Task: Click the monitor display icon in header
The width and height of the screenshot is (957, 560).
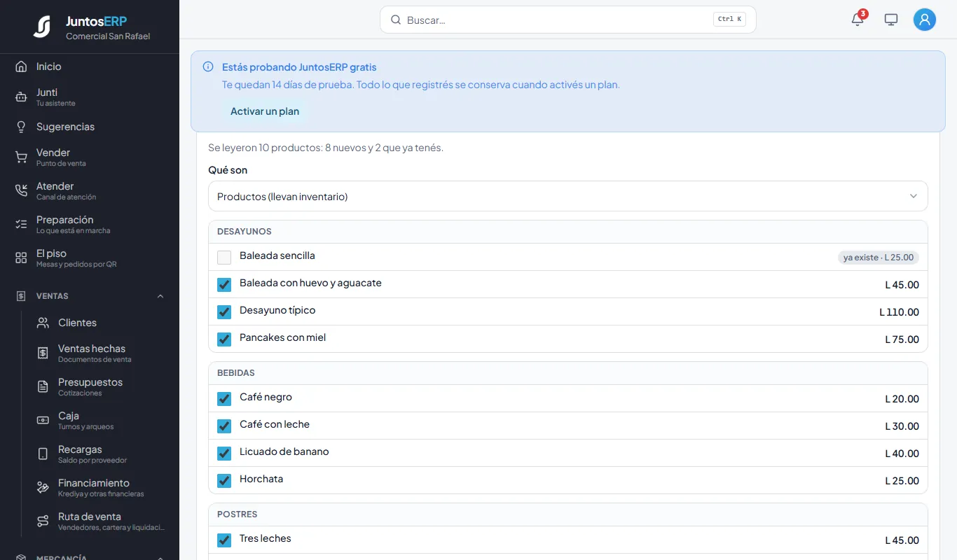Action: [891, 20]
